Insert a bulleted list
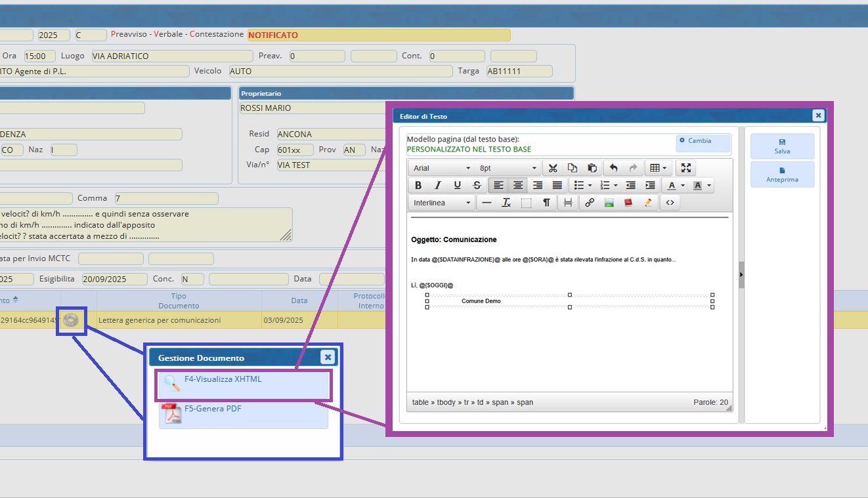 pos(578,186)
